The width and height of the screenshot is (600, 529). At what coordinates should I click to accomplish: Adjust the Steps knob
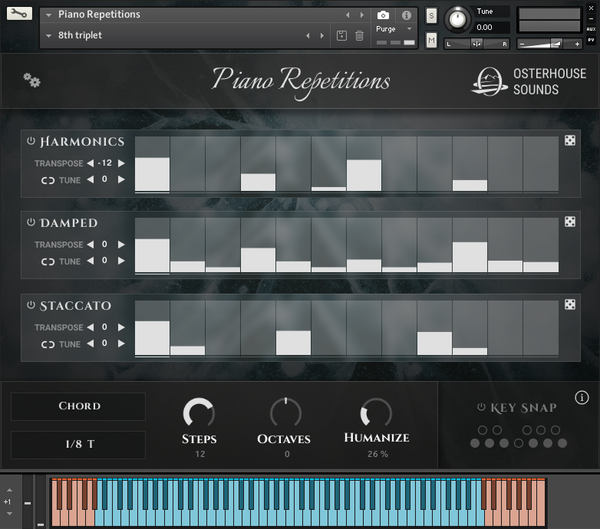pos(199,413)
